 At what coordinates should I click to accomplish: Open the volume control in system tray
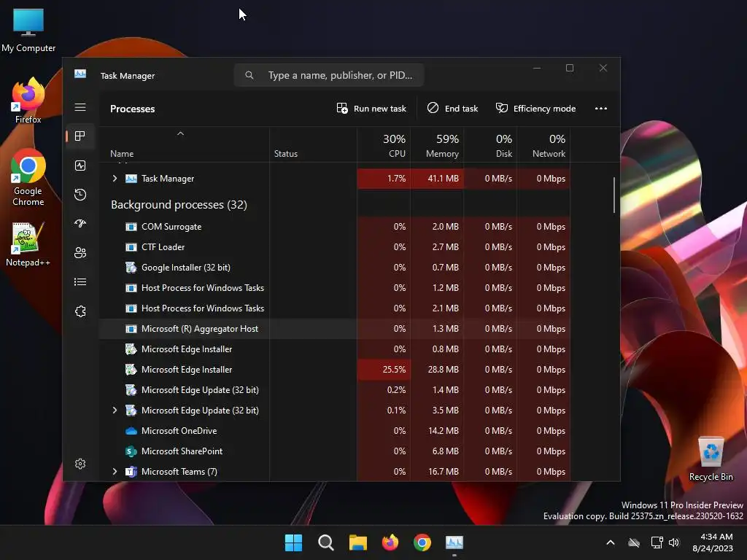tap(674, 542)
